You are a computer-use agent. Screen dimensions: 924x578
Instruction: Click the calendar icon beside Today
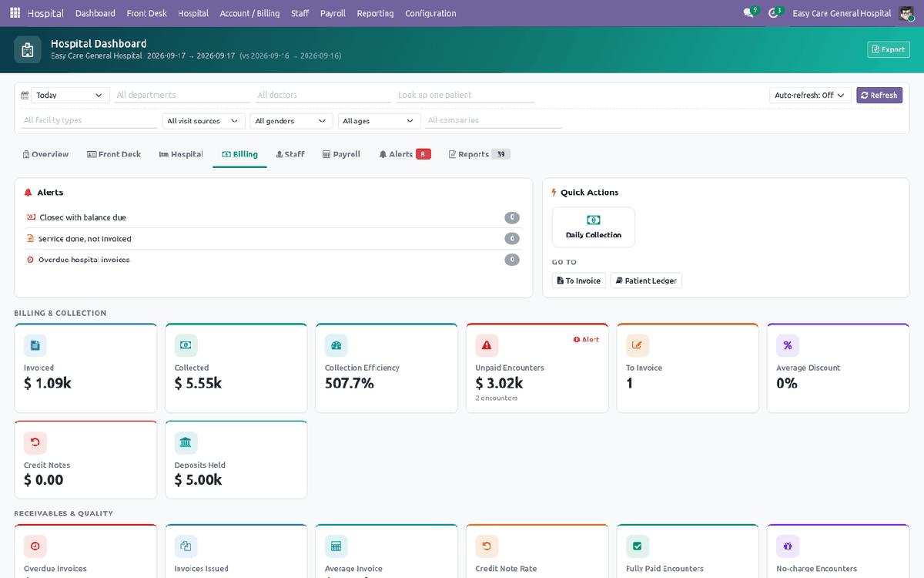[25, 96]
